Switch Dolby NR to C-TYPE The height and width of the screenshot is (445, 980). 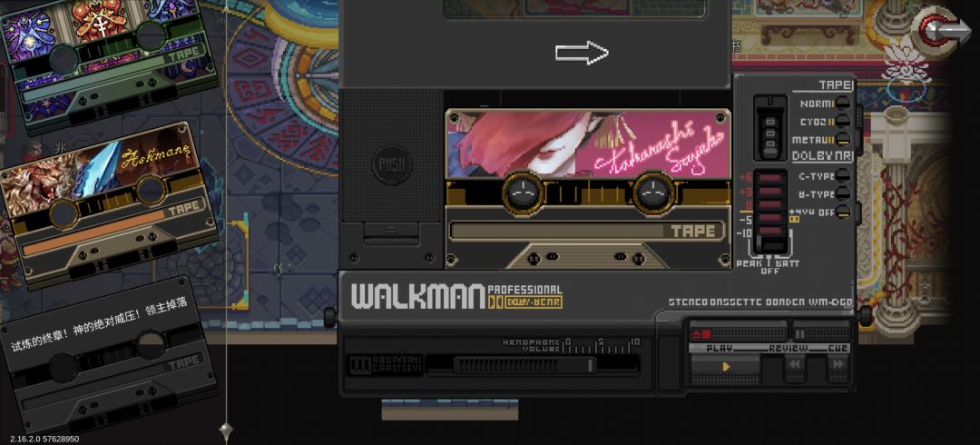point(842,176)
